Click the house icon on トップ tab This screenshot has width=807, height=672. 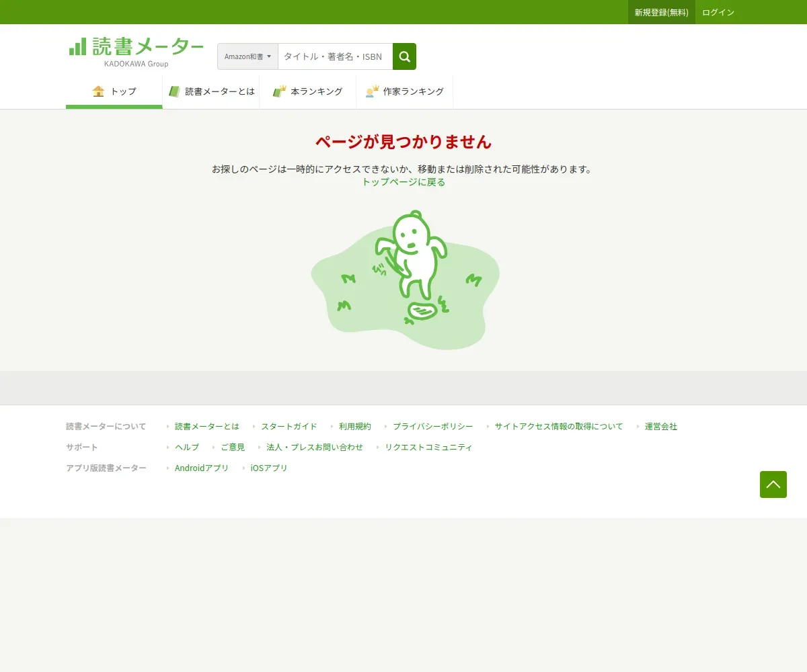(98, 91)
